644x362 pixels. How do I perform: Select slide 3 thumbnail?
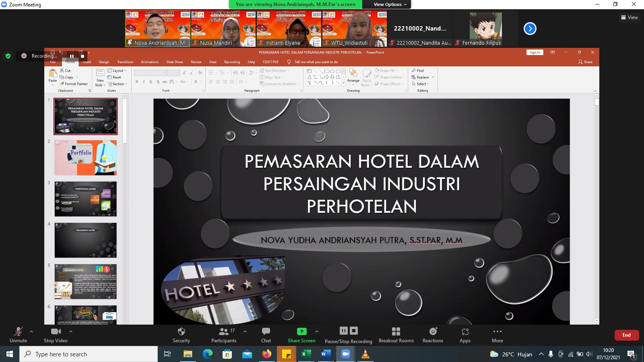(86, 199)
